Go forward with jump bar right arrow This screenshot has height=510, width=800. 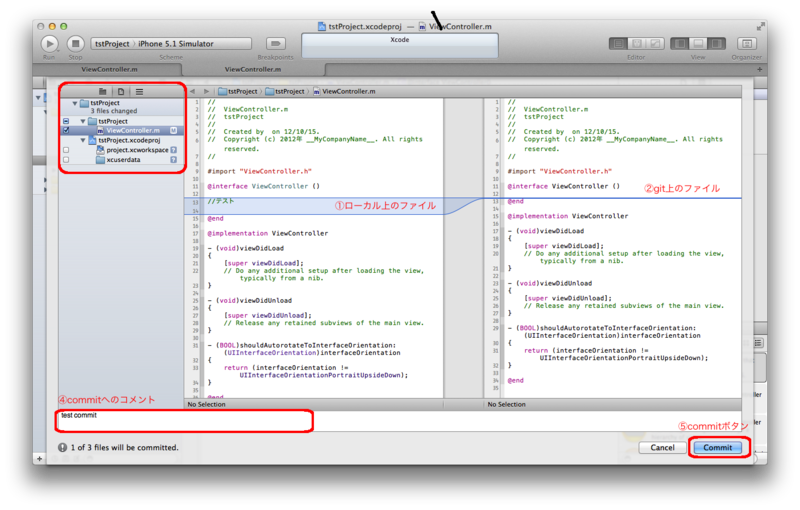coord(206,91)
